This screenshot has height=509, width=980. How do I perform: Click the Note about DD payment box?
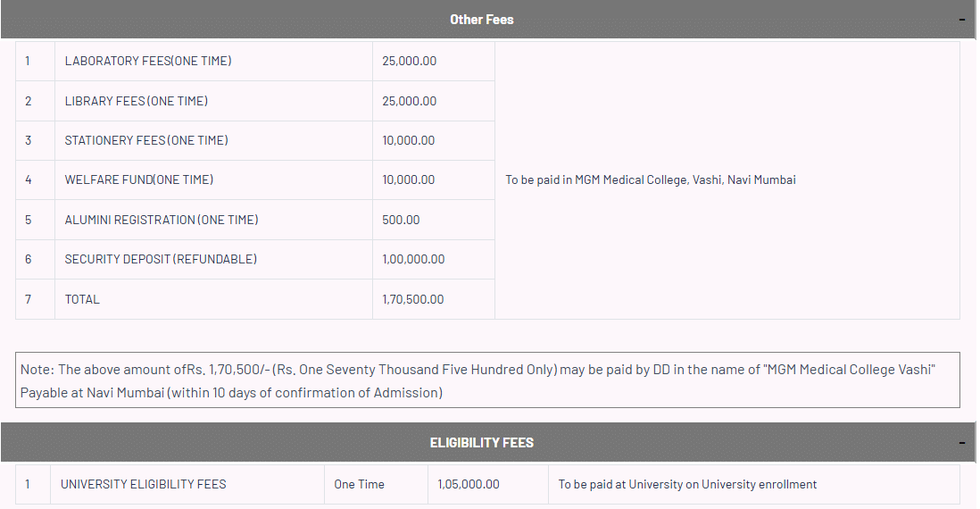(x=487, y=380)
